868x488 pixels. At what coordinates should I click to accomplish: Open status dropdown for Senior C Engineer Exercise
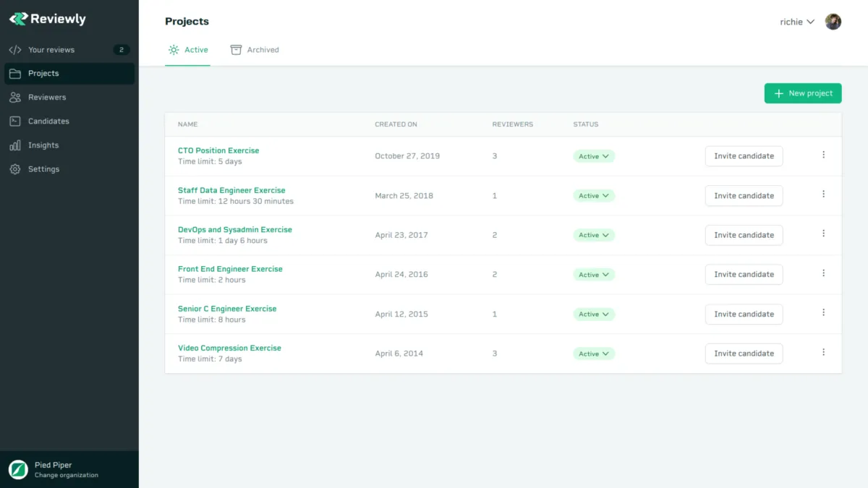point(594,314)
